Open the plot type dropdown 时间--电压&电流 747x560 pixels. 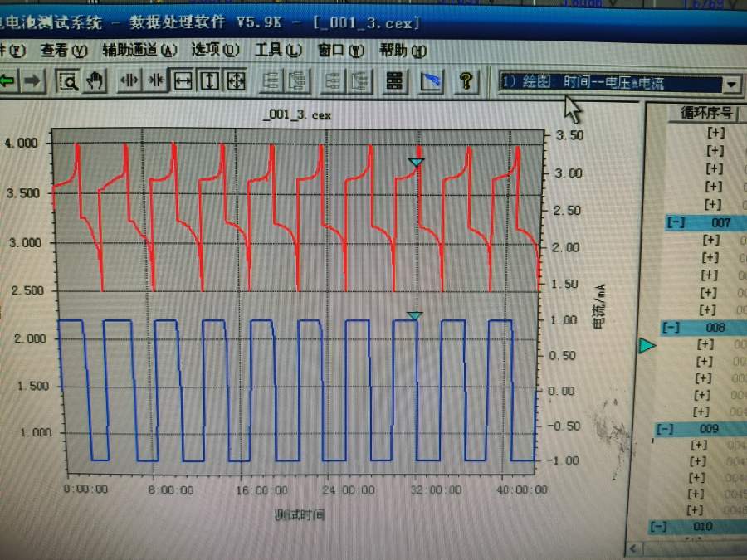click(x=730, y=84)
